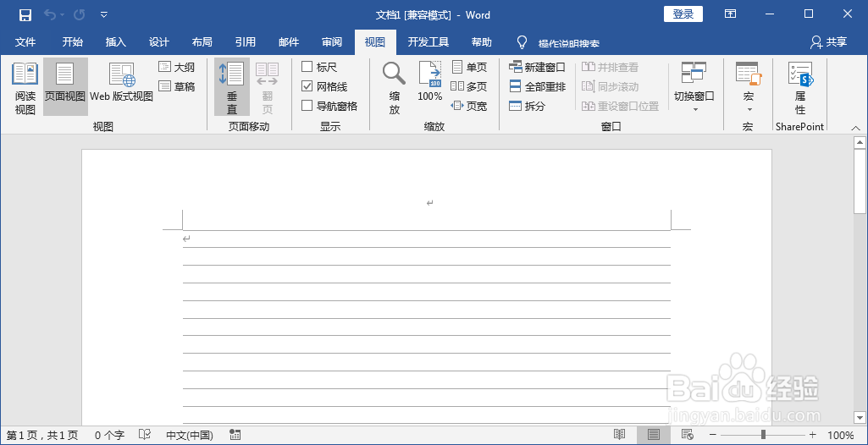
Task: Collapse the ribbon with the chevron
Action: tap(855, 128)
